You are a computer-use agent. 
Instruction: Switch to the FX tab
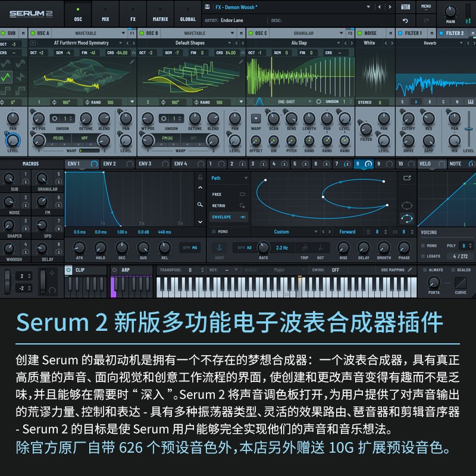tap(133, 14)
